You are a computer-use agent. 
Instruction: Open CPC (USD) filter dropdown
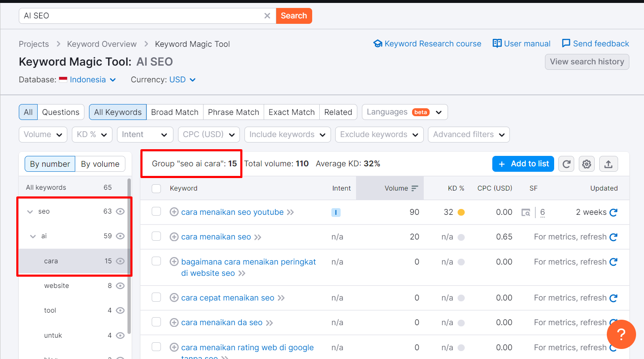pos(209,135)
